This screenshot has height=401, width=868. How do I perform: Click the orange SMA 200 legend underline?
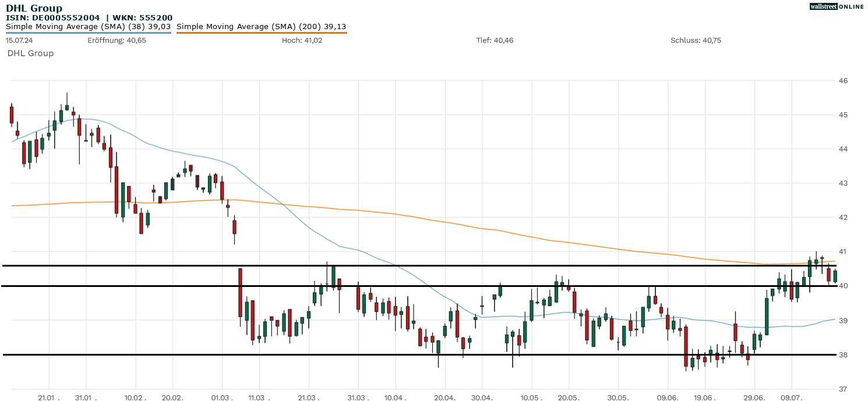click(261, 33)
